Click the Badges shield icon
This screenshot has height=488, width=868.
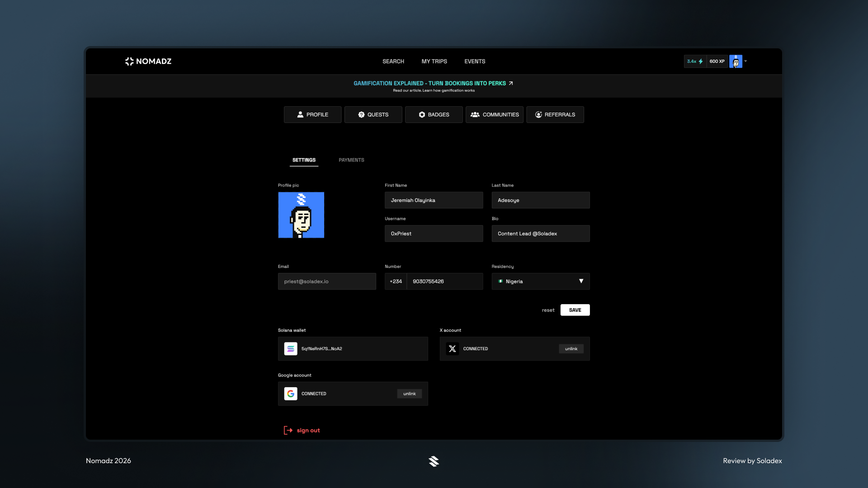click(x=421, y=115)
